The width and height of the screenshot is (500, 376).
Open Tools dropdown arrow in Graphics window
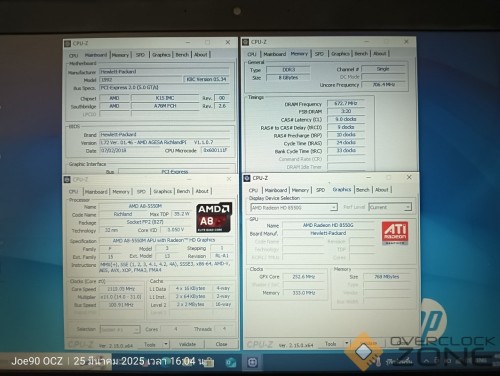tap(347, 343)
